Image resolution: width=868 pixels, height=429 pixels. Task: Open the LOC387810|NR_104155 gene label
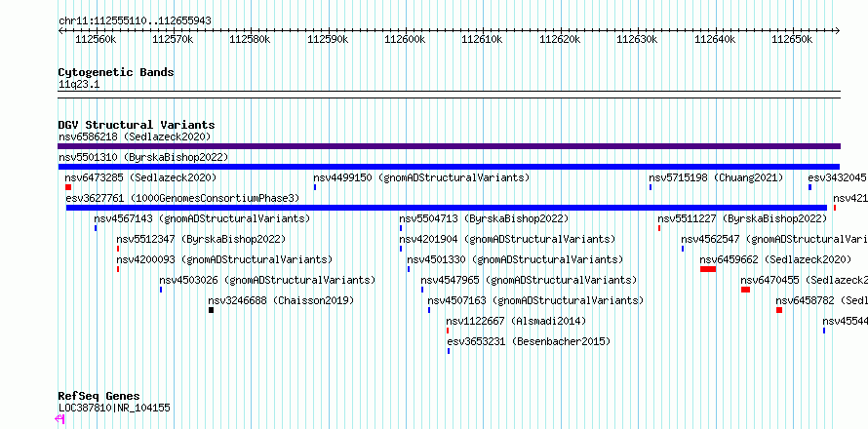coord(114,408)
